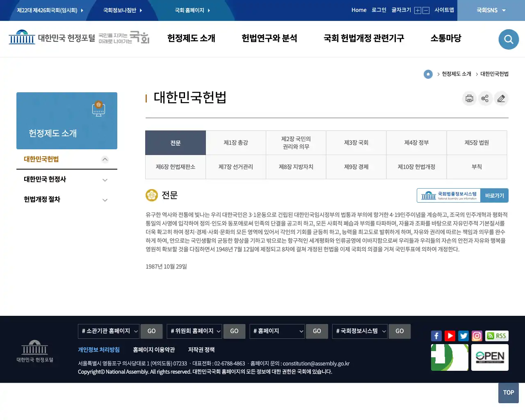
Task: Open the share icon
Action: click(x=485, y=98)
